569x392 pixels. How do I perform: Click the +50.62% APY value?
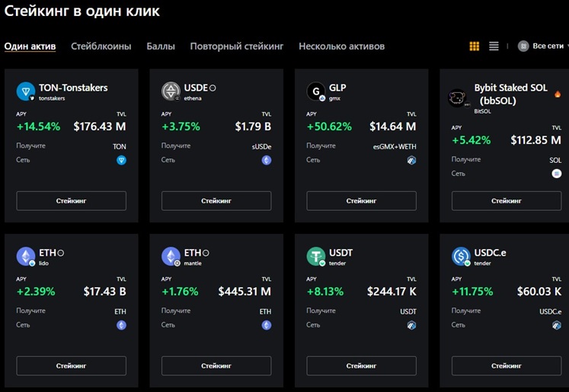point(329,126)
